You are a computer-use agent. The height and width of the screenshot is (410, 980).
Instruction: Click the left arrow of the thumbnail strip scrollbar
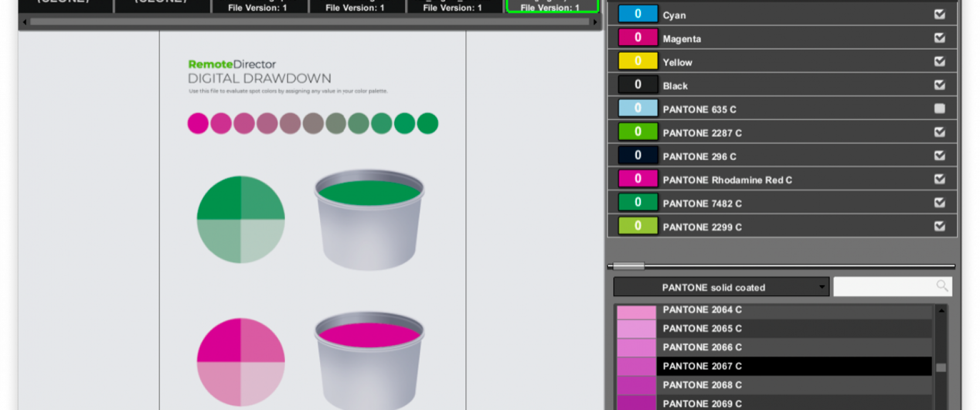pos(25,22)
